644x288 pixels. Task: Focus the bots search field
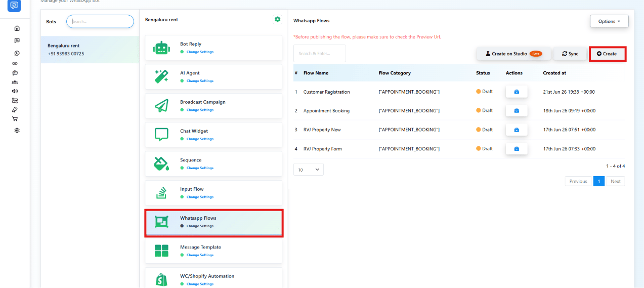point(100,21)
